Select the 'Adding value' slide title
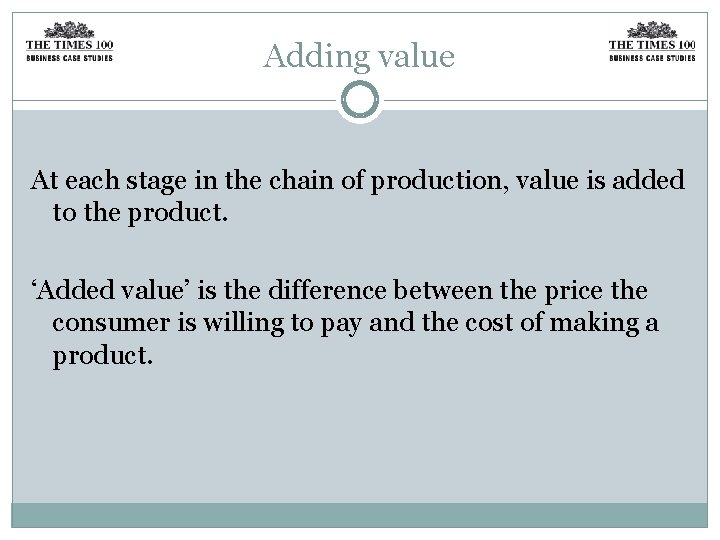The image size is (720, 540). click(x=359, y=56)
